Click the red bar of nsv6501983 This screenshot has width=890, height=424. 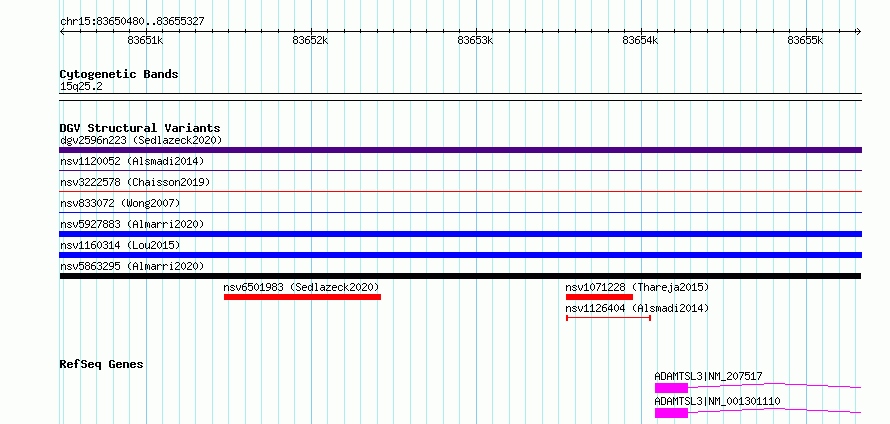pyautogui.click(x=303, y=297)
